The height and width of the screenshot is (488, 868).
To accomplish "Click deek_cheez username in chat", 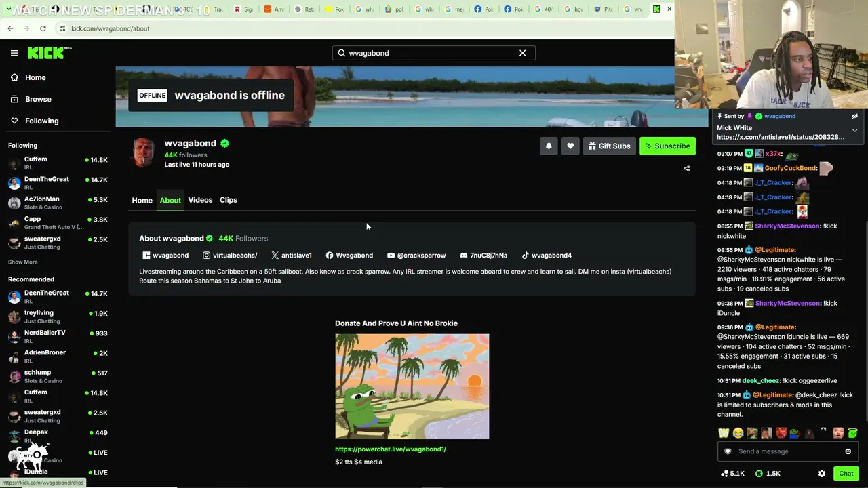I will tap(760, 380).
